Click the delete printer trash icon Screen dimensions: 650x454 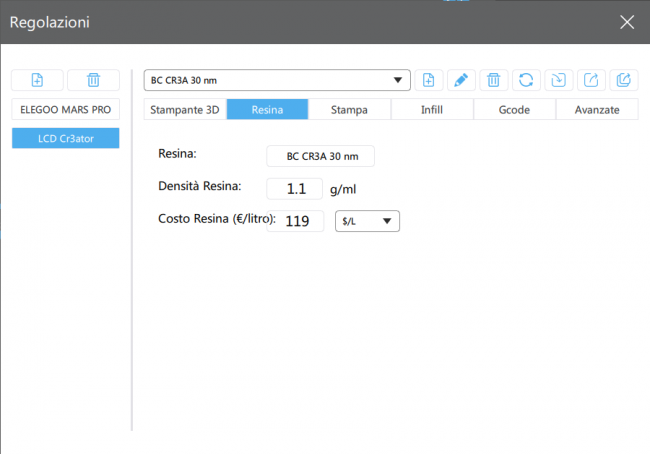[93, 80]
